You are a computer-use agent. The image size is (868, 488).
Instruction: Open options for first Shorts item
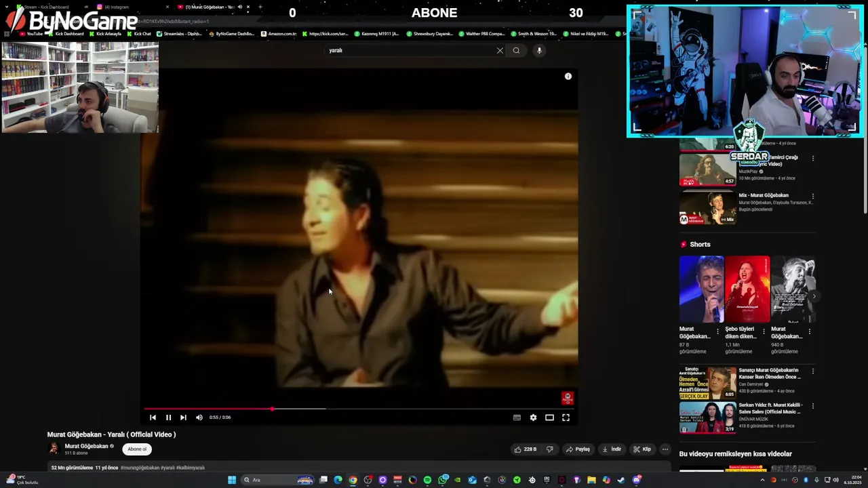tap(717, 332)
